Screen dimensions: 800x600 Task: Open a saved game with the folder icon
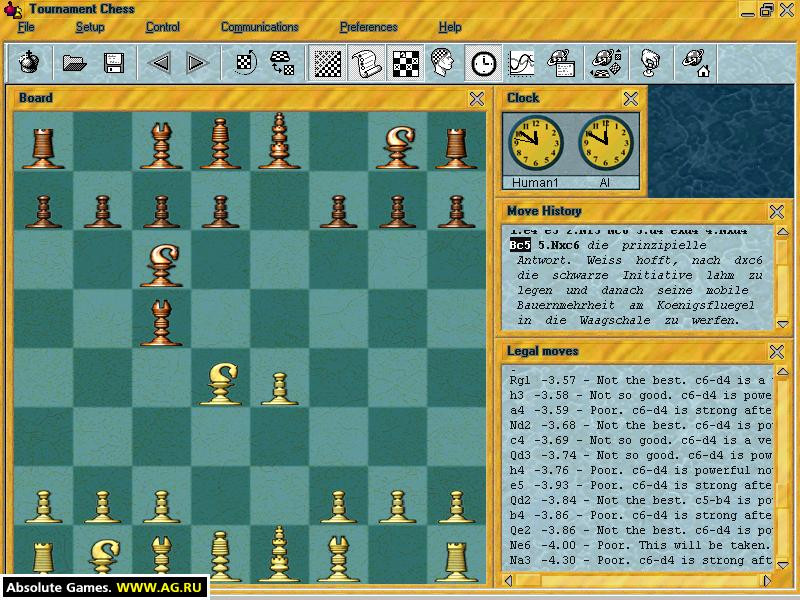coord(74,63)
